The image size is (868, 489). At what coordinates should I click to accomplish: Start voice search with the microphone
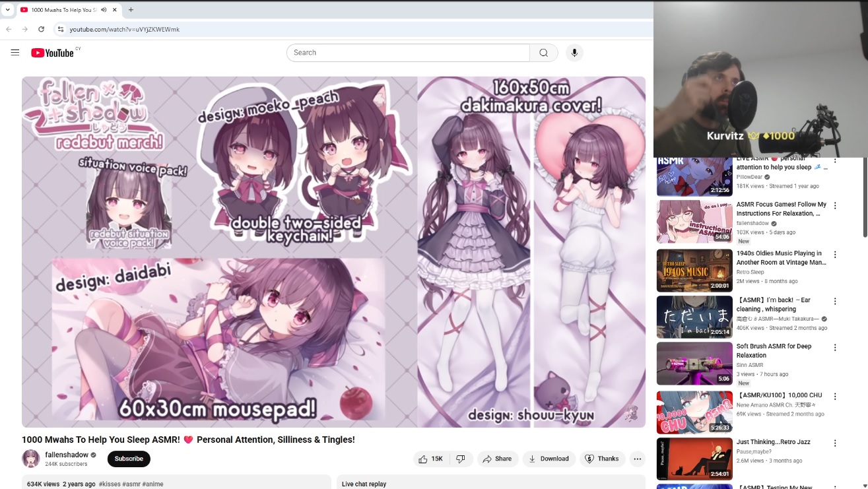pyautogui.click(x=574, y=53)
